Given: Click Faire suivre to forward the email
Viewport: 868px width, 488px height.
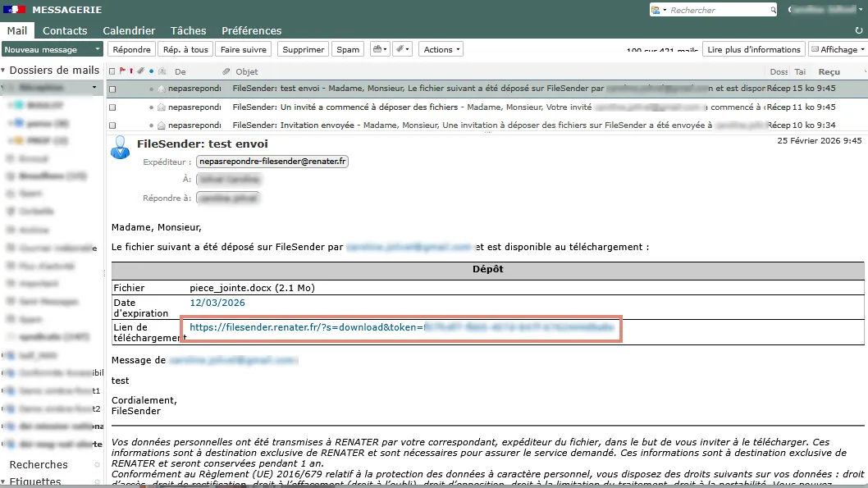Looking at the screenshot, I should (243, 49).
